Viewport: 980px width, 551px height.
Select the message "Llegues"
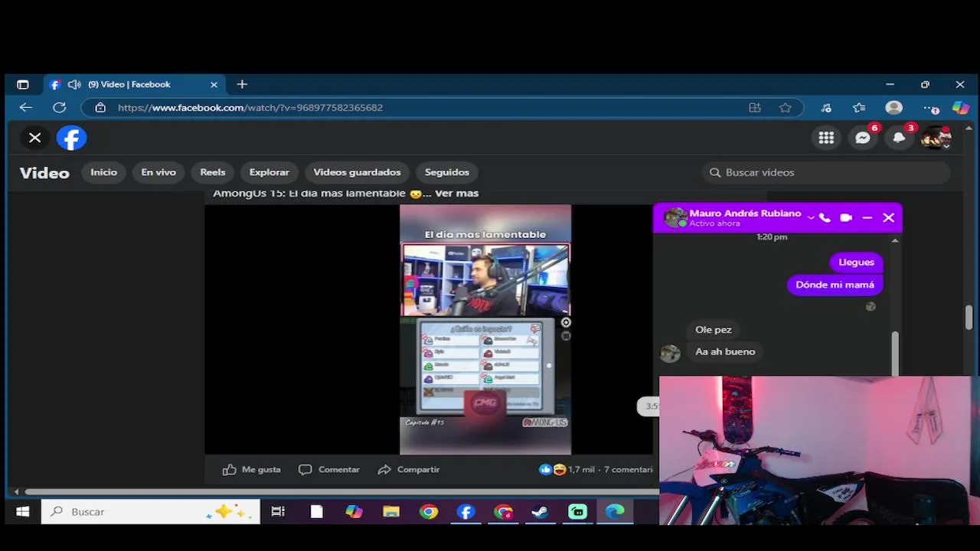point(856,262)
